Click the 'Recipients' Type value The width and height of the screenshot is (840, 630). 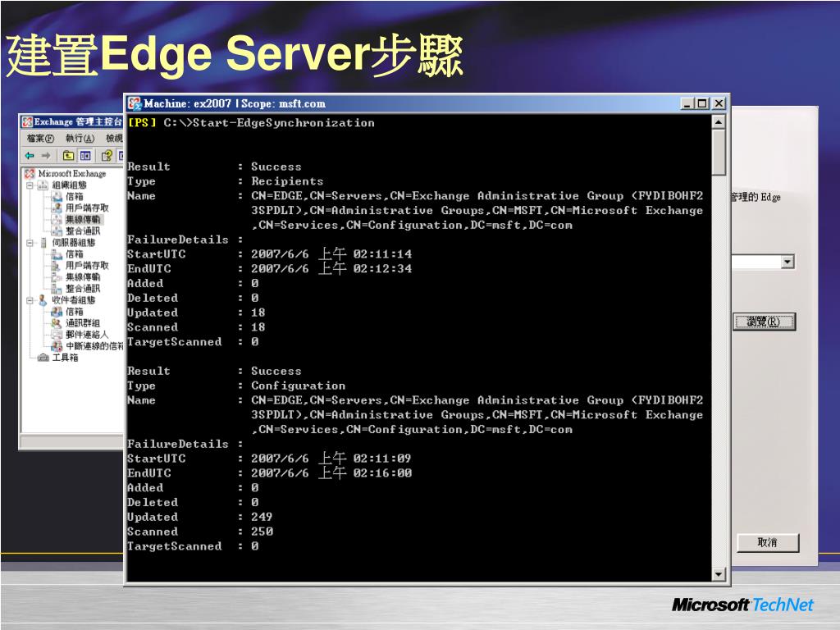pos(287,181)
